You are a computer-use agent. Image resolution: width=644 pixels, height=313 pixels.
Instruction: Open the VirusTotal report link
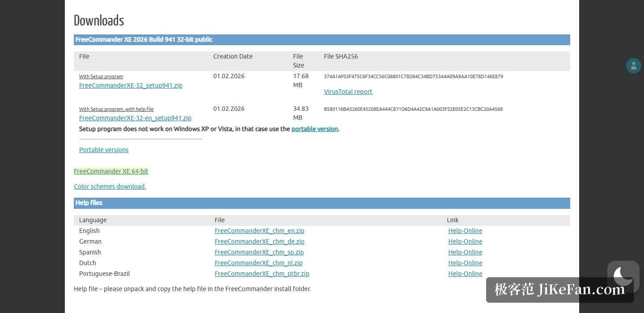click(348, 92)
